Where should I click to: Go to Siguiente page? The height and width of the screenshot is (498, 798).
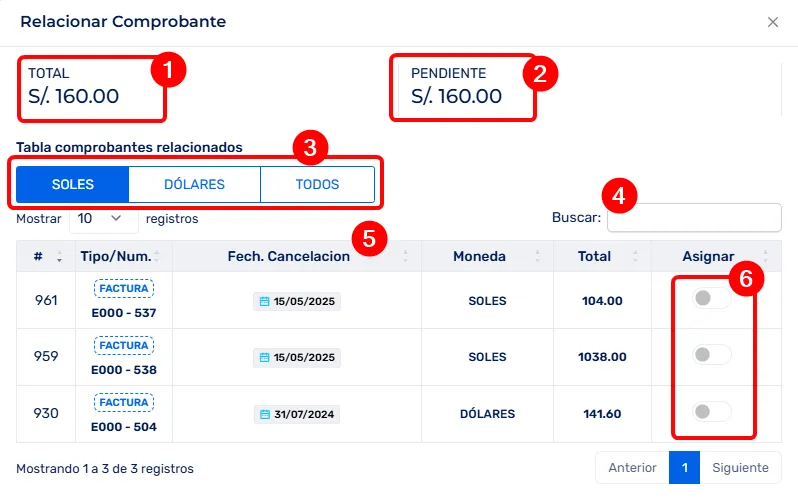740,468
